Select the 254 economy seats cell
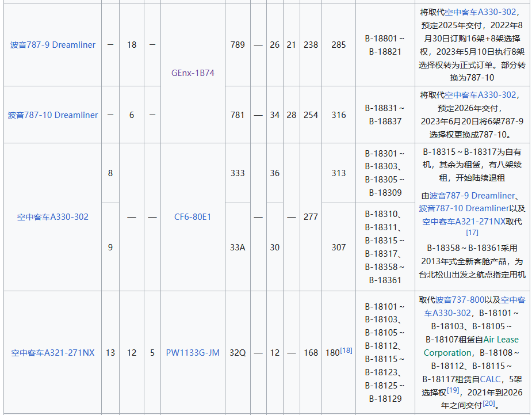The height and width of the screenshot is (415, 532). click(311, 115)
